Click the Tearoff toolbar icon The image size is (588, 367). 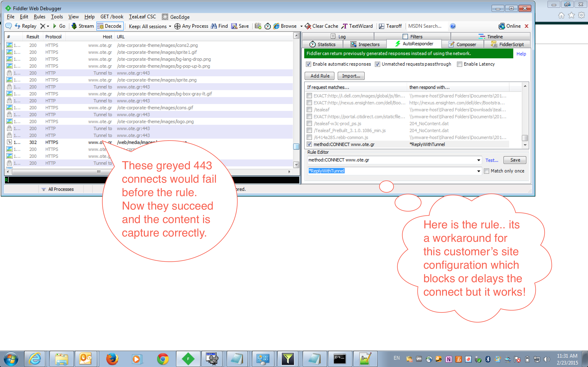click(382, 26)
